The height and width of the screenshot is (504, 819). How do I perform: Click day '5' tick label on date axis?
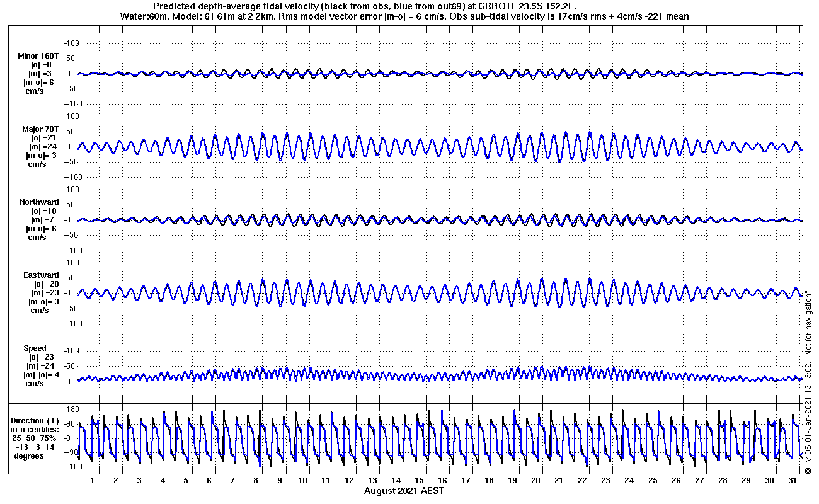coord(186,481)
